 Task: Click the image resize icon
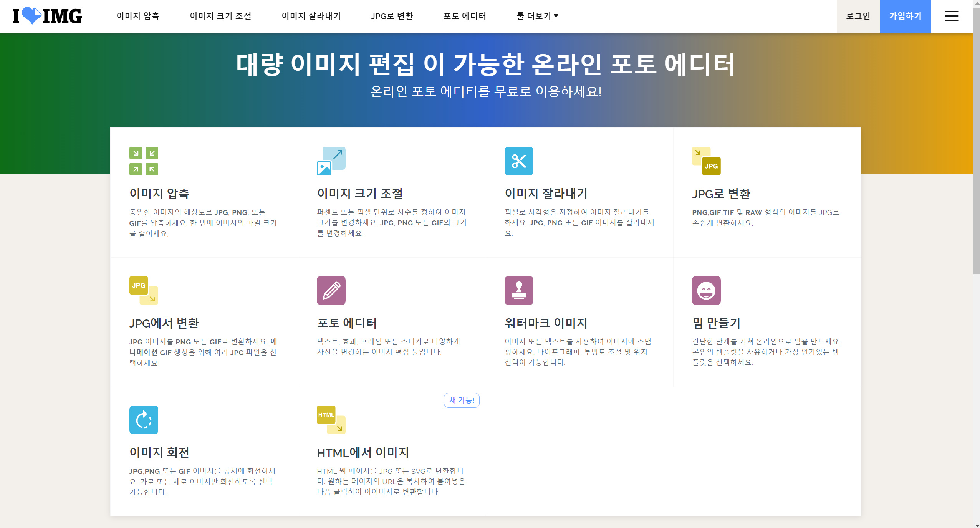click(331, 161)
